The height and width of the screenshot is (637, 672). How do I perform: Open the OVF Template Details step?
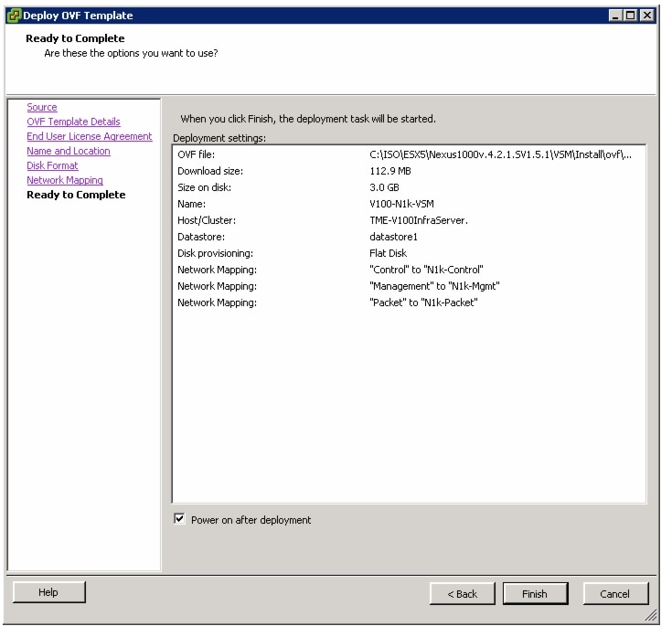pyautogui.click(x=73, y=122)
